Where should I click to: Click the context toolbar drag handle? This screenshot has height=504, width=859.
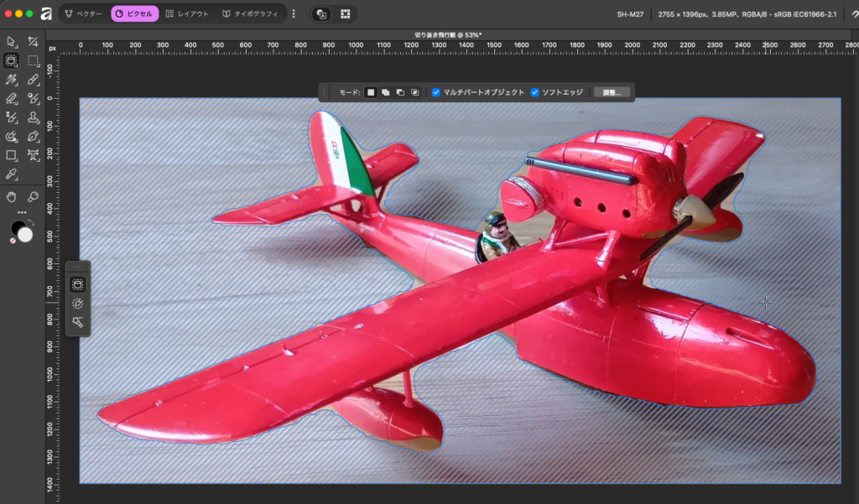coord(324,92)
